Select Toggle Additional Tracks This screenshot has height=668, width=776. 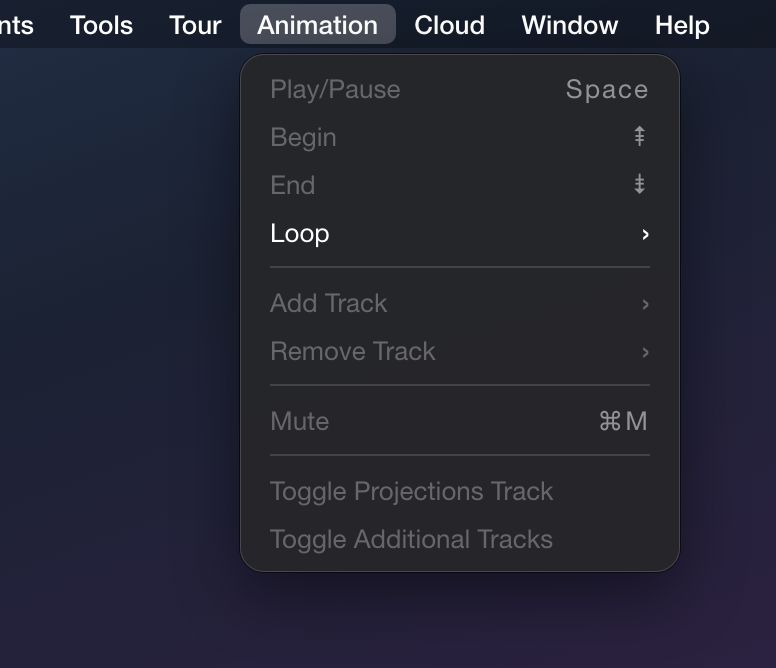pyautogui.click(x=460, y=539)
